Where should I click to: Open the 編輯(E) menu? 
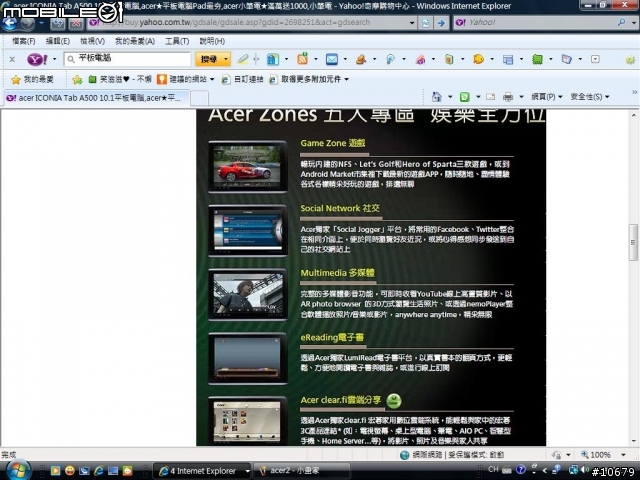[x=58, y=41]
